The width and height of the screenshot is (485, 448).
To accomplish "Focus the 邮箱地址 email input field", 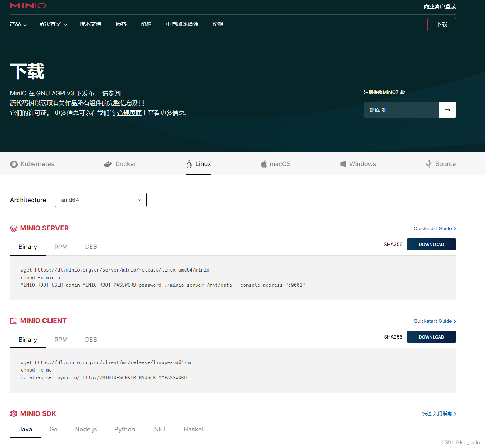I will (x=402, y=110).
